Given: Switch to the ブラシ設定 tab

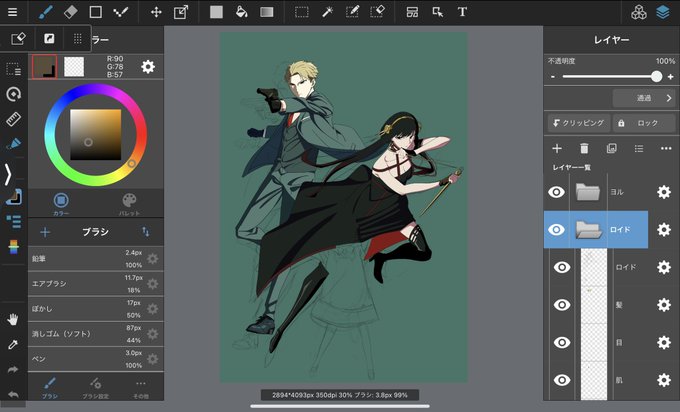Looking at the screenshot, I should [95, 387].
